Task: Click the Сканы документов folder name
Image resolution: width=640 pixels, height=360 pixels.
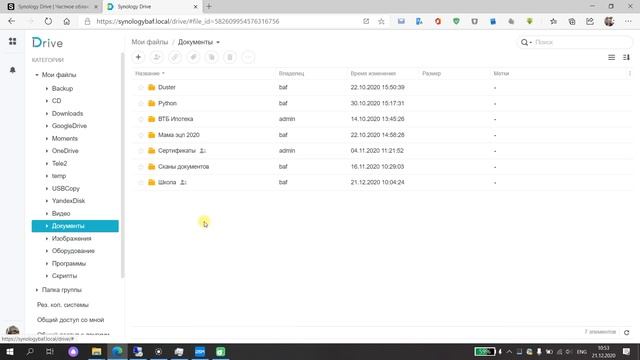Action: [183, 167]
